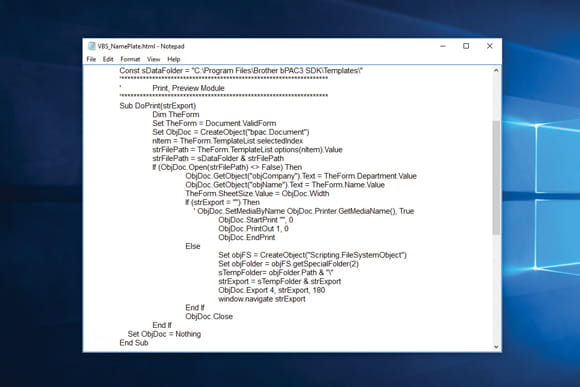Click the 'Const sDataFolder' line
Viewport: 580px width, 387px height.
241,71
